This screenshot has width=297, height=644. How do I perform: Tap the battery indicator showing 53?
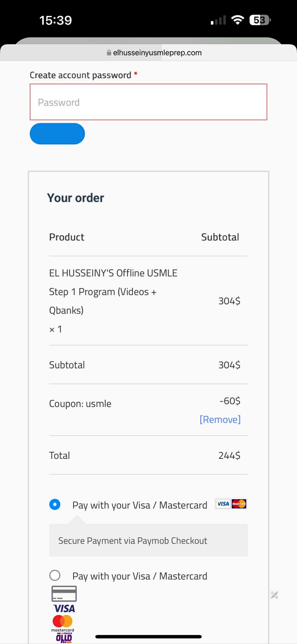260,20
